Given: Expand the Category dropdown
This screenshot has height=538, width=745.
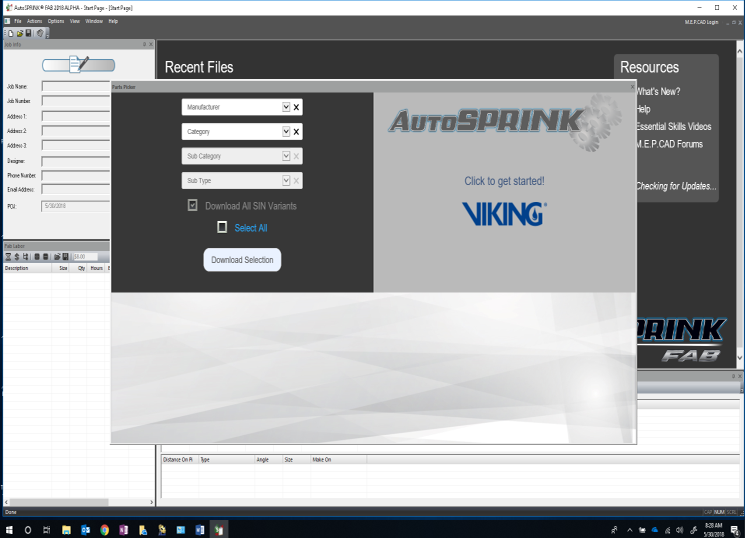Looking at the screenshot, I should tap(286, 132).
